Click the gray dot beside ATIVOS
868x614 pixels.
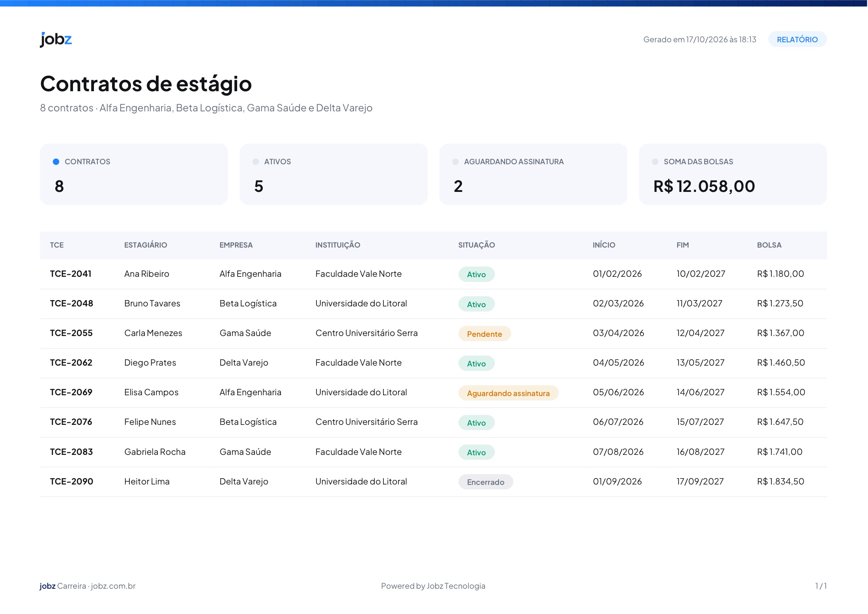(x=256, y=161)
